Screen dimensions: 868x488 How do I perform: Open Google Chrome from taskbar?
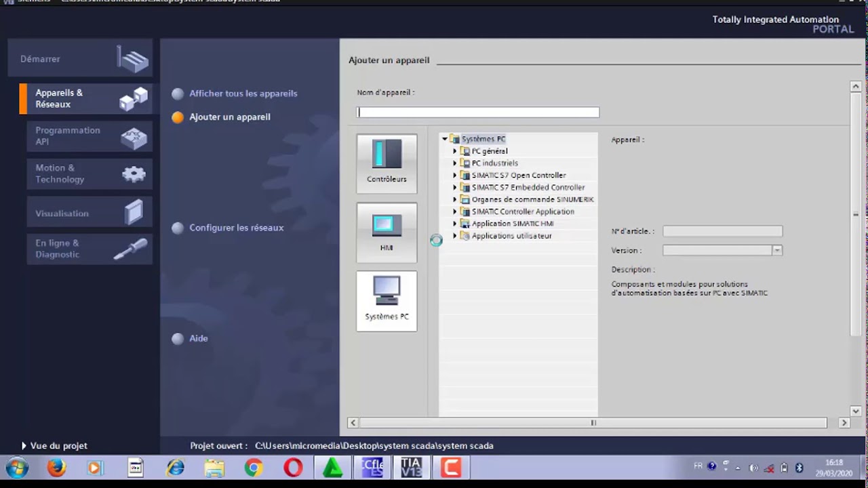pos(254,468)
